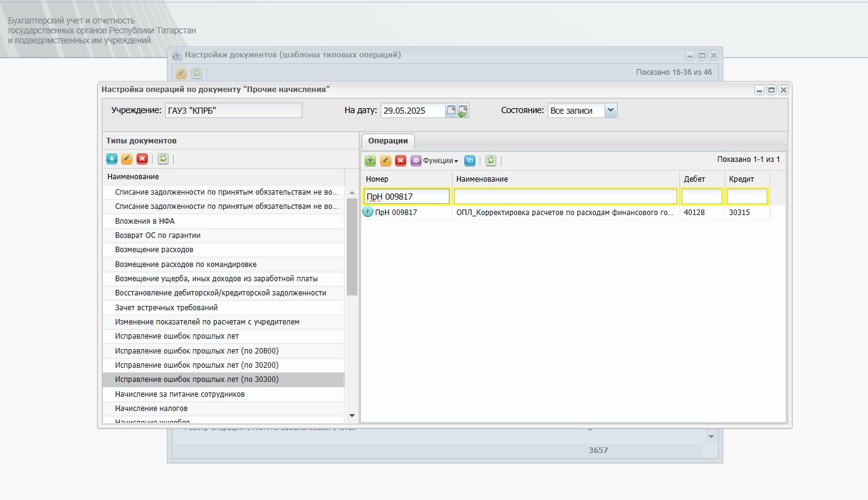Refresh the Типы документов panel
Viewport: 868px width, 500px height.
point(163,159)
